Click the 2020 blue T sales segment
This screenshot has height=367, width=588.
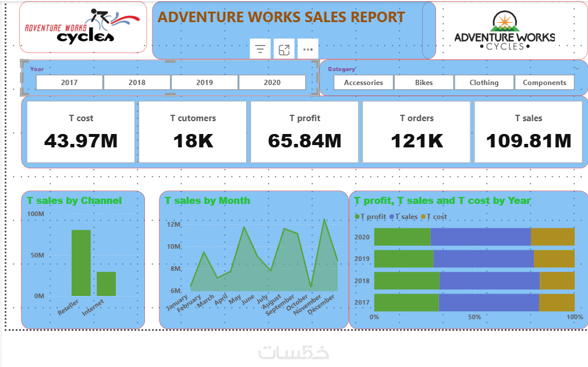pyautogui.click(x=481, y=237)
